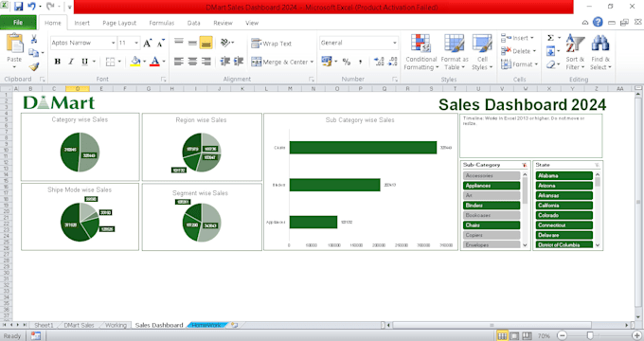
Task: Click the zoom slider handle
Action: [589, 335]
